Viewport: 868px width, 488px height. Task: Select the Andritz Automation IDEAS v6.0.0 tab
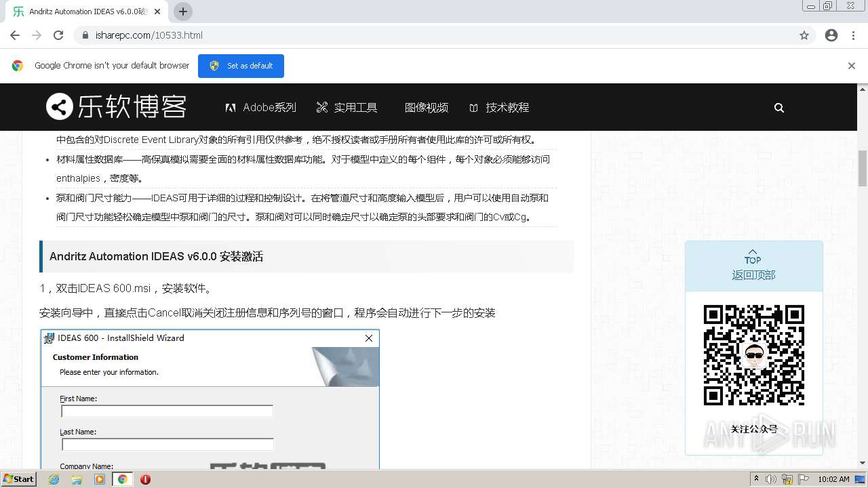coord(87,12)
